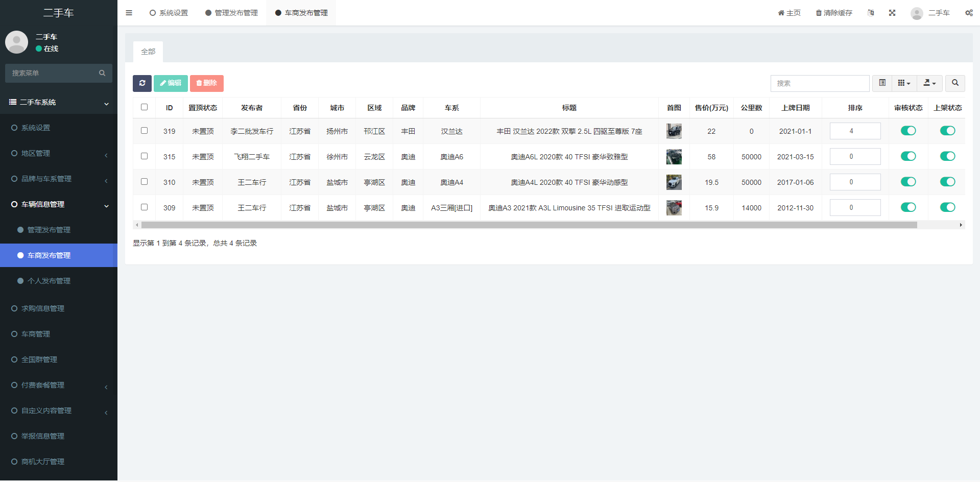Collapse the 车辆信息管理 submenu

pos(59,204)
